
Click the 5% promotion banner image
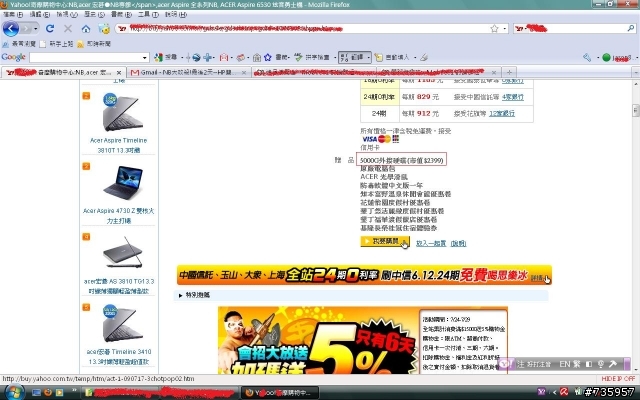[x=363, y=340]
